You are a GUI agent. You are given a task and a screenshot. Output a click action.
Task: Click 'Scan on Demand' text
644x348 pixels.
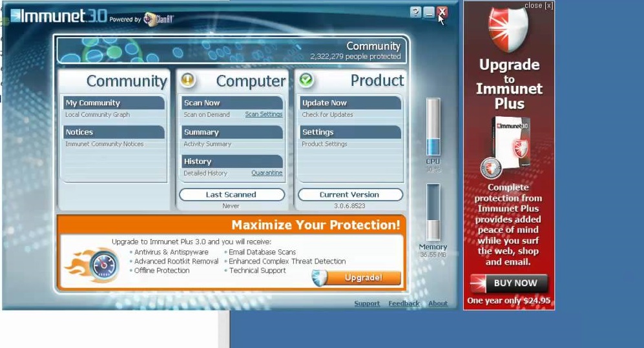coord(207,114)
